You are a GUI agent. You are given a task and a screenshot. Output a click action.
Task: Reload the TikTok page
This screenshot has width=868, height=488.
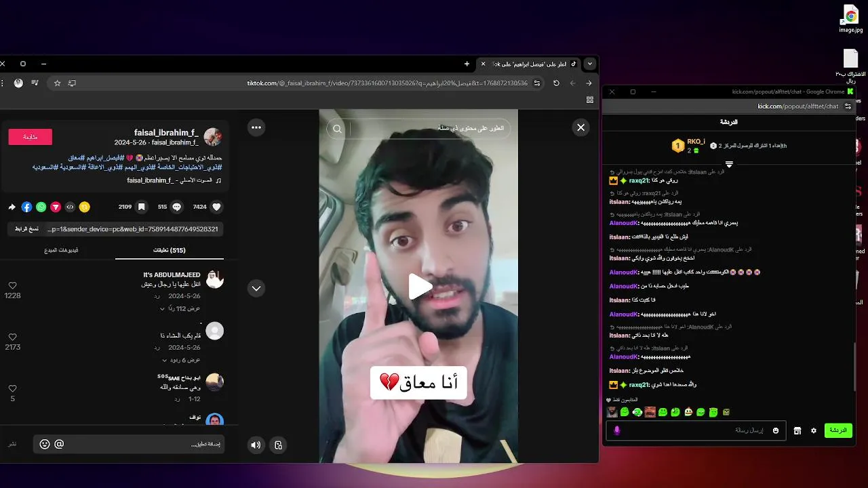click(x=556, y=83)
